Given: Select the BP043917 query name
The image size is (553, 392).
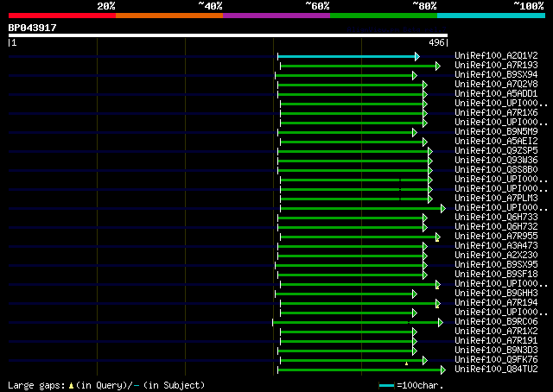Looking at the screenshot, I should pyautogui.click(x=33, y=28).
